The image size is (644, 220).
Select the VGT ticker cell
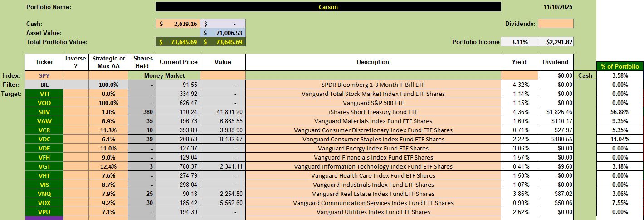pyautogui.click(x=44, y=166)
